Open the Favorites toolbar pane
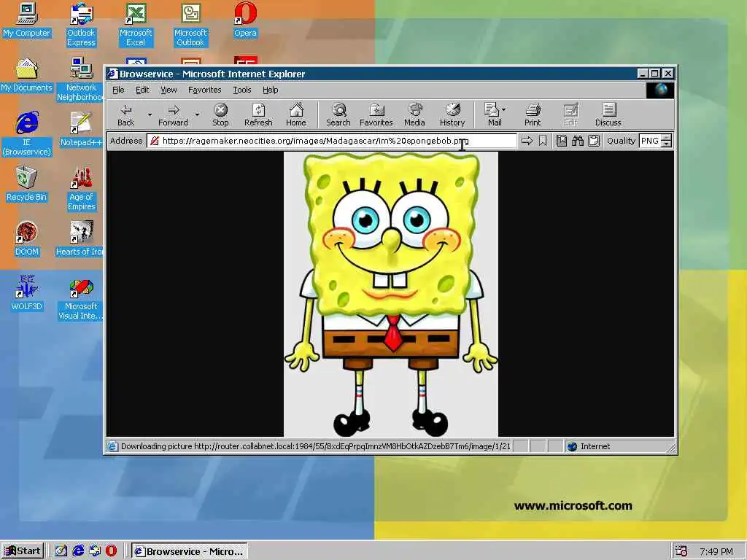The height and width of the screenshot is (560, 747). coord(376,115)
